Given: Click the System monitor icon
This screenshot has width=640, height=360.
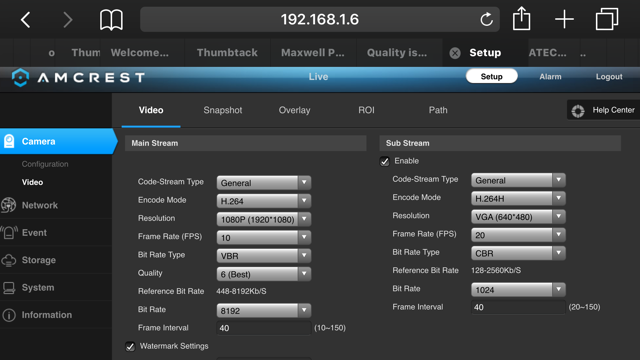Looking at the screenshot, I should point(9,288).
